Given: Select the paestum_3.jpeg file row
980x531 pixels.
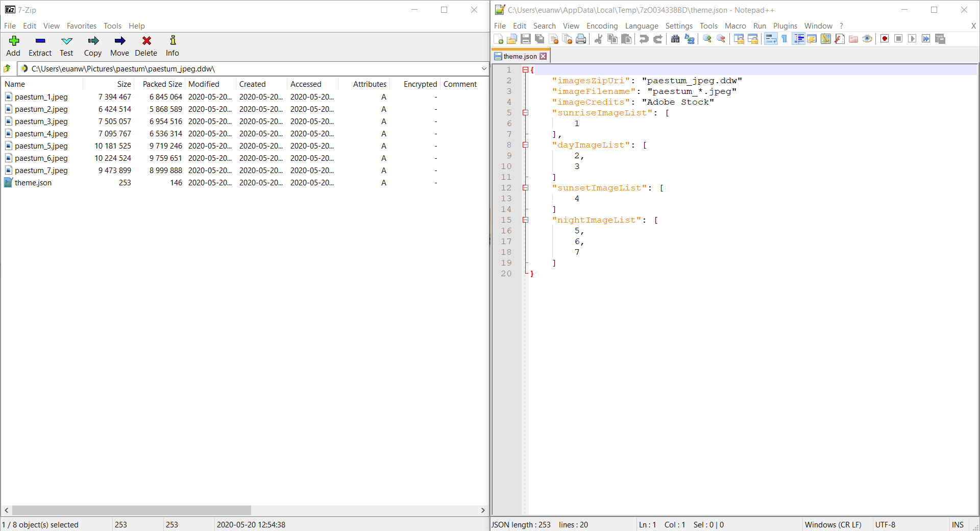Looking at the screenshot, I should click(41, 121).
